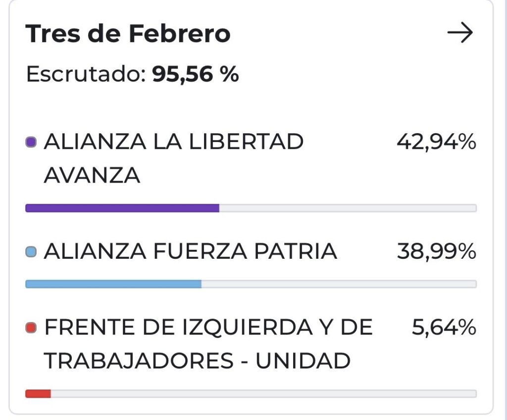Click the gray unfilled part of the red bar
The height and width of the screenshot is (420, 507).
(x=262, y=394)
